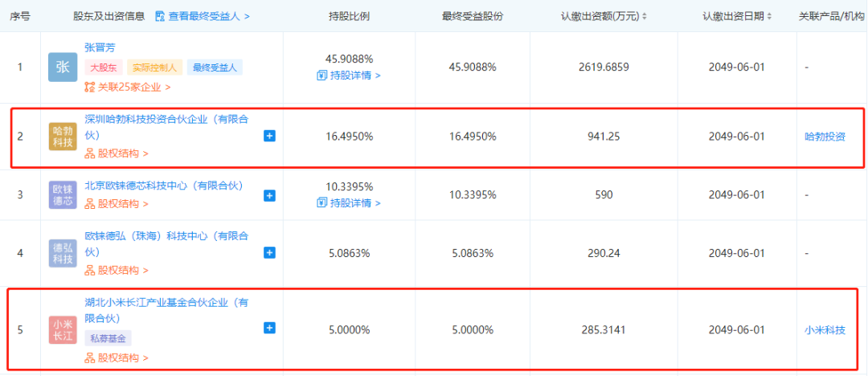Image resolution: width=868 pixels, height=376 pixels.
Task: Click the 持股比例 column header
Action: [349, 16]
